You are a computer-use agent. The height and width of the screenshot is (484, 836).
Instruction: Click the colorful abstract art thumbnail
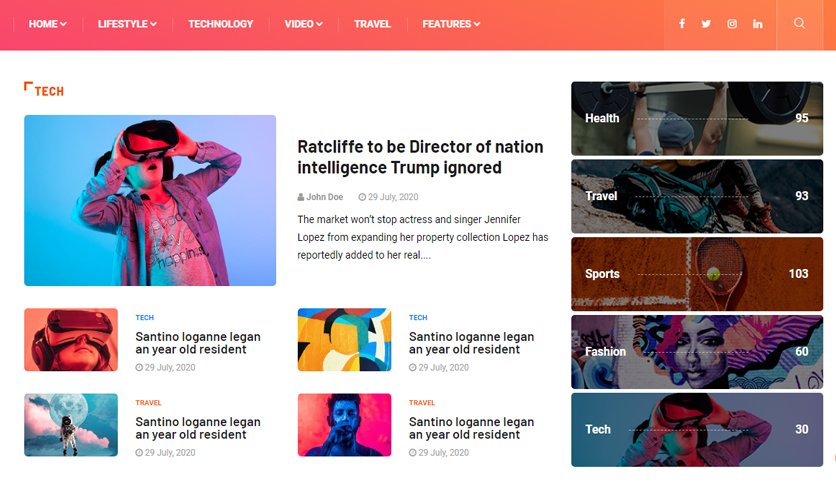(x=344, y=340)
